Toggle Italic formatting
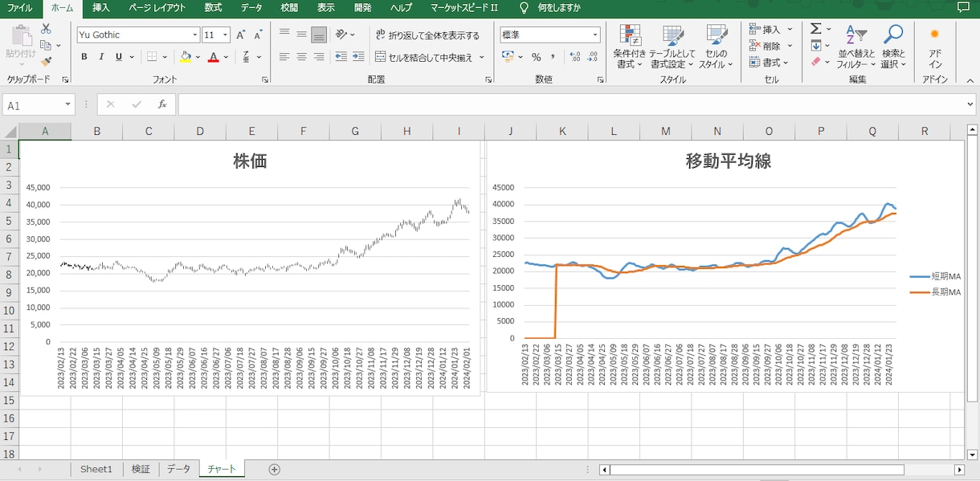This screenshot has height=481, width=980. (101, 57)
